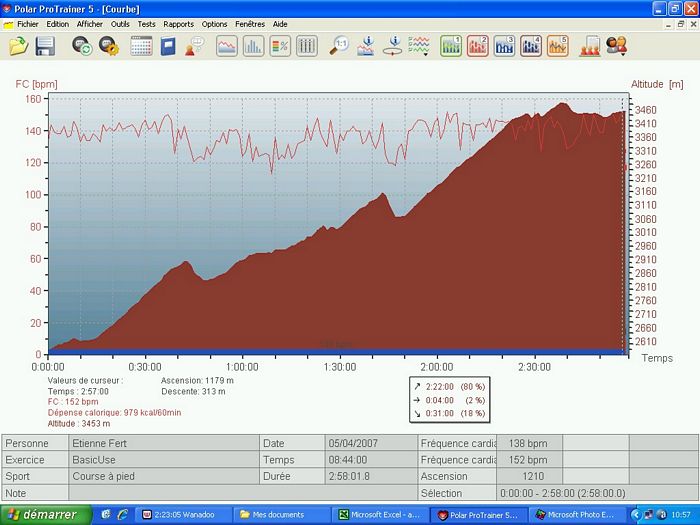Click the démarrer Start button
700x525 pixels.
tap(40, 514)
